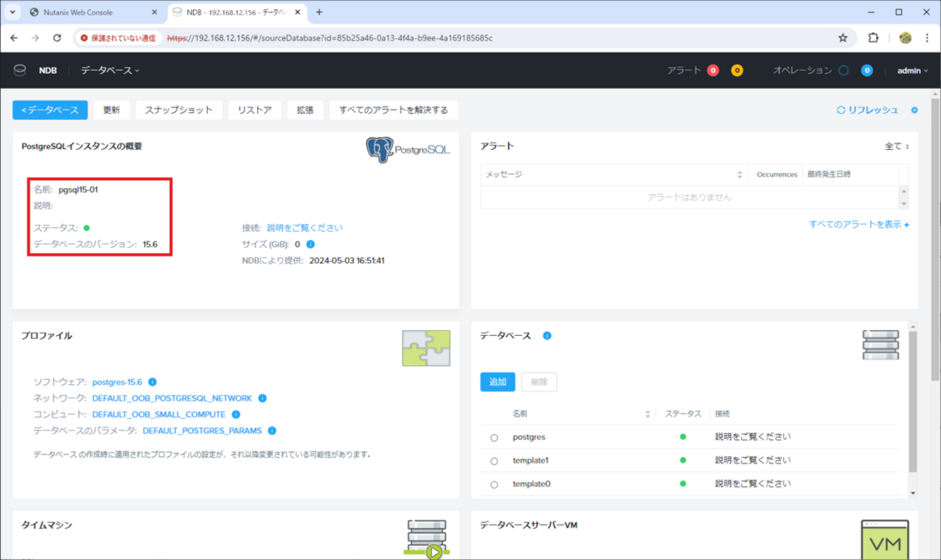The height and width of the screenshot is (560, 941).
Task: Sort databases by 名前 column arrows
Action: tap(648, 414)
